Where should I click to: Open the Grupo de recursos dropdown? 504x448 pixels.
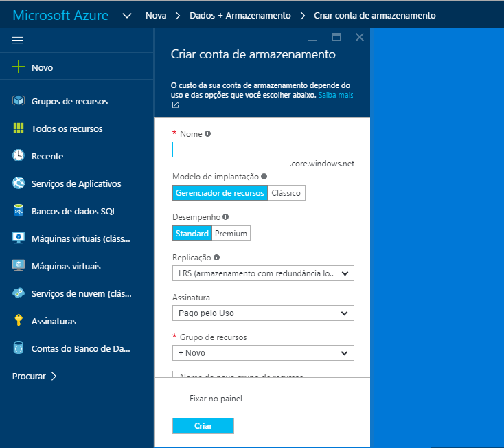tap(263, 353)
